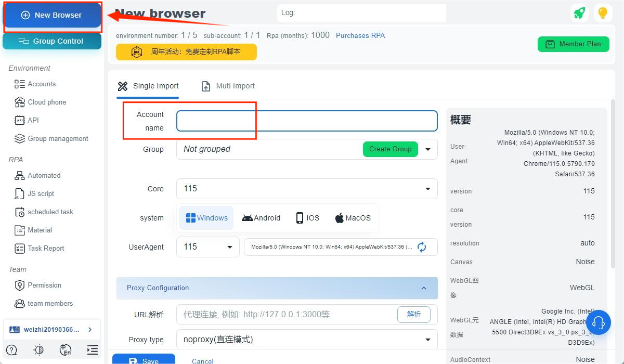Open the Member Plan button
The height and width of the screenshot is (364, 624).
tap(573, 44)
